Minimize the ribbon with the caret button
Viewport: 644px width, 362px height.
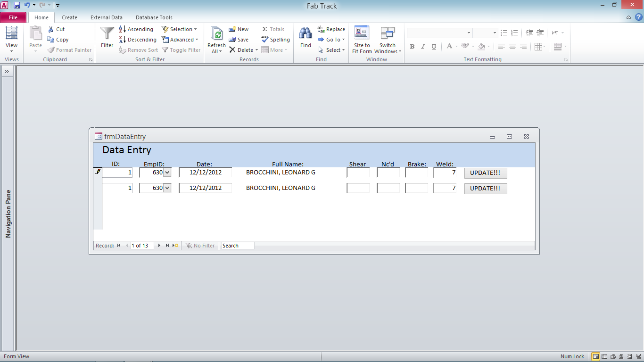(629, 17)
